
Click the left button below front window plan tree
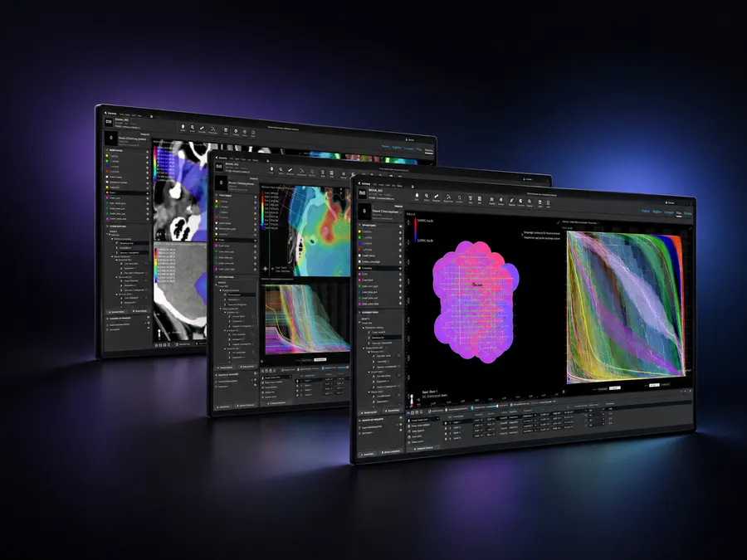(x=369, y=412)
